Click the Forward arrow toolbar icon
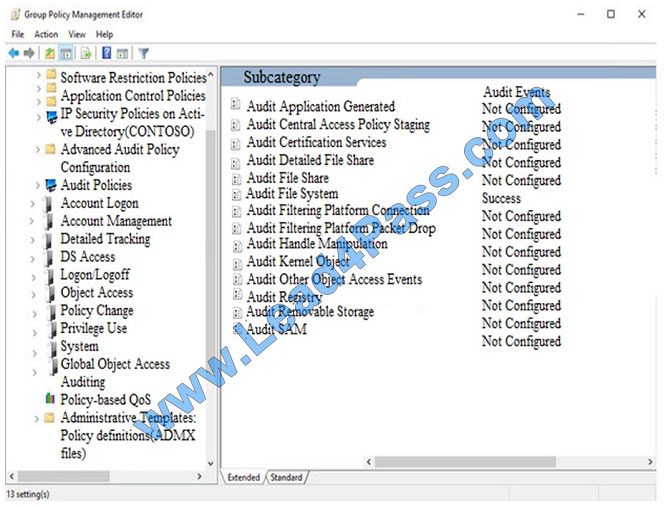This screenshot has height=507, width=668. tap(29, 53)
